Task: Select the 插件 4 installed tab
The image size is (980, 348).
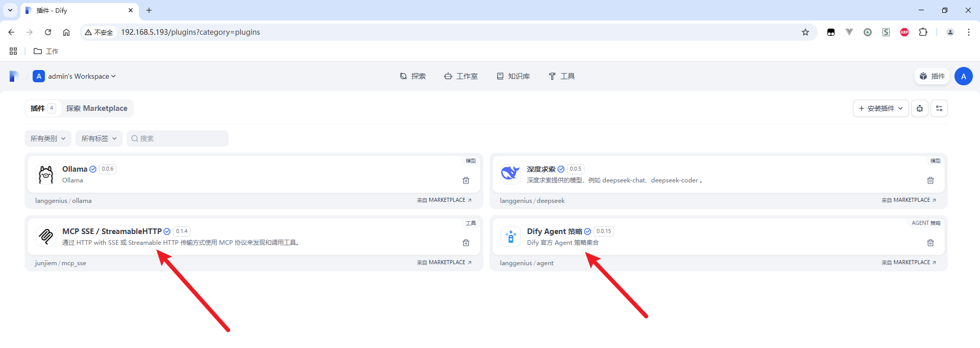Action: click(43, 108)
